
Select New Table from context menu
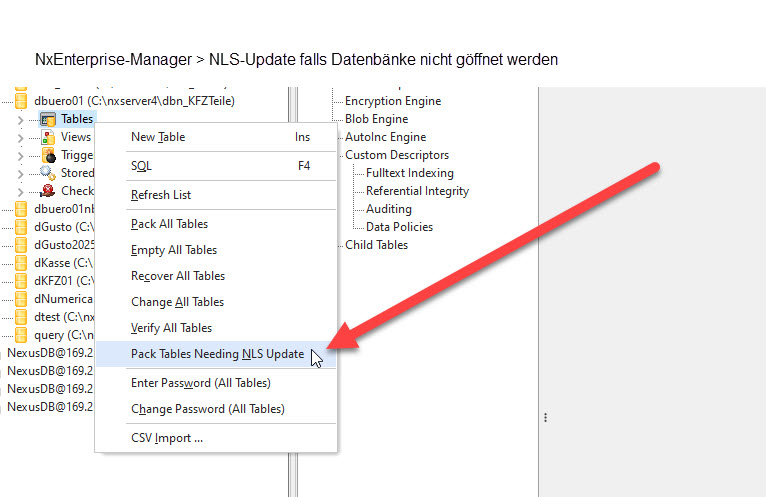click(x=158, y=137)
